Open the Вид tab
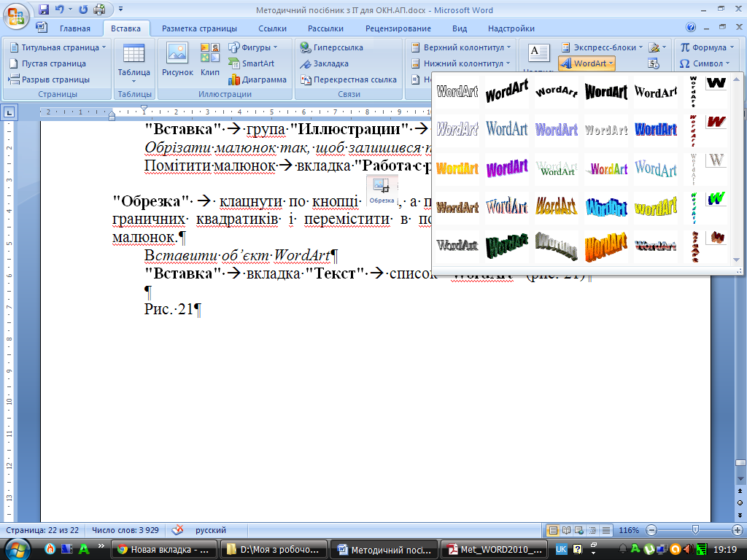 [460, 28]
